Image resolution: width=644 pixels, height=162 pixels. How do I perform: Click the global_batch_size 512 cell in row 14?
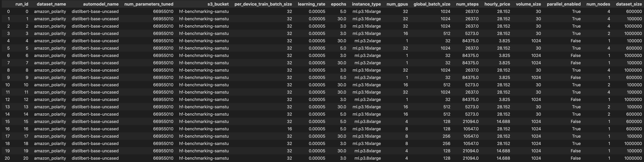(x=447, y=114)
